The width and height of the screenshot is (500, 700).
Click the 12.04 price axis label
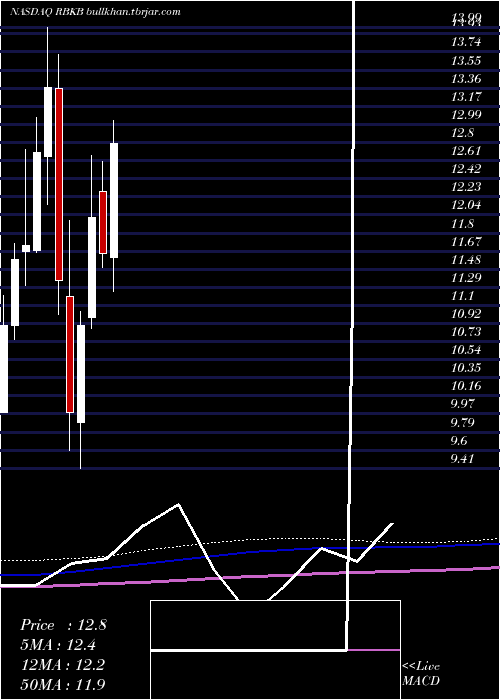[466, 205]
